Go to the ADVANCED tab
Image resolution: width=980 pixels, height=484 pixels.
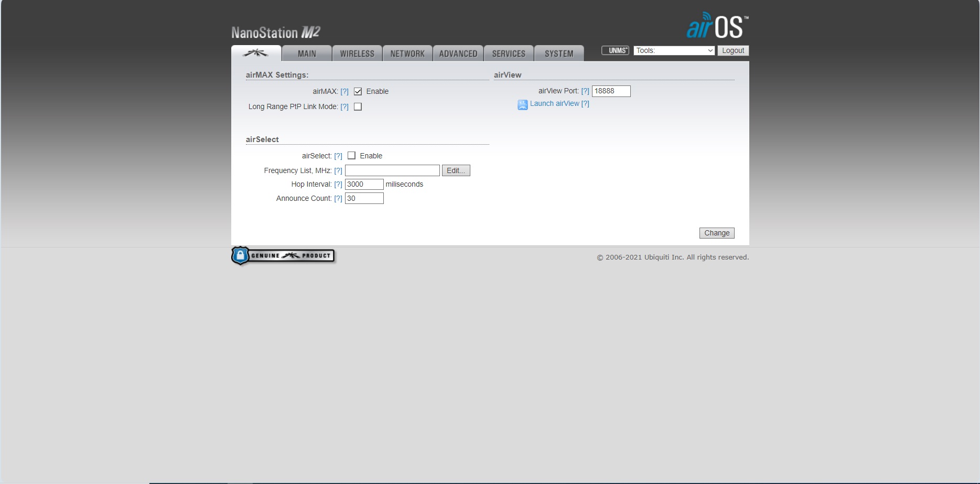(x=458, y=53)
